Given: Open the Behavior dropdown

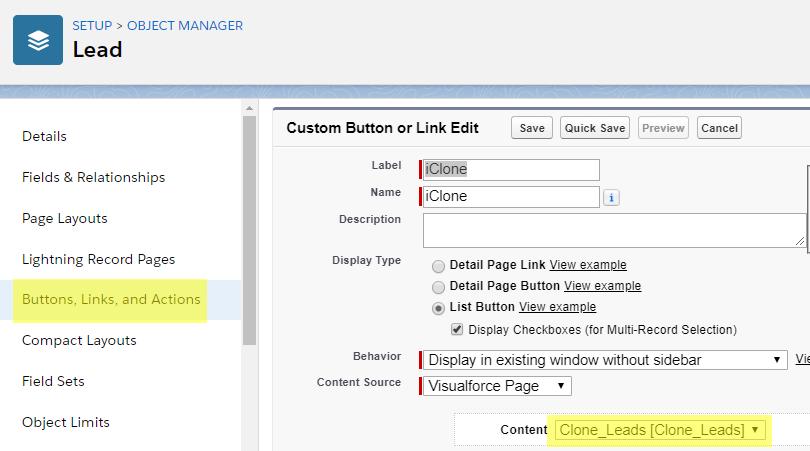Looking at the screenshot, I should point(605,360).
